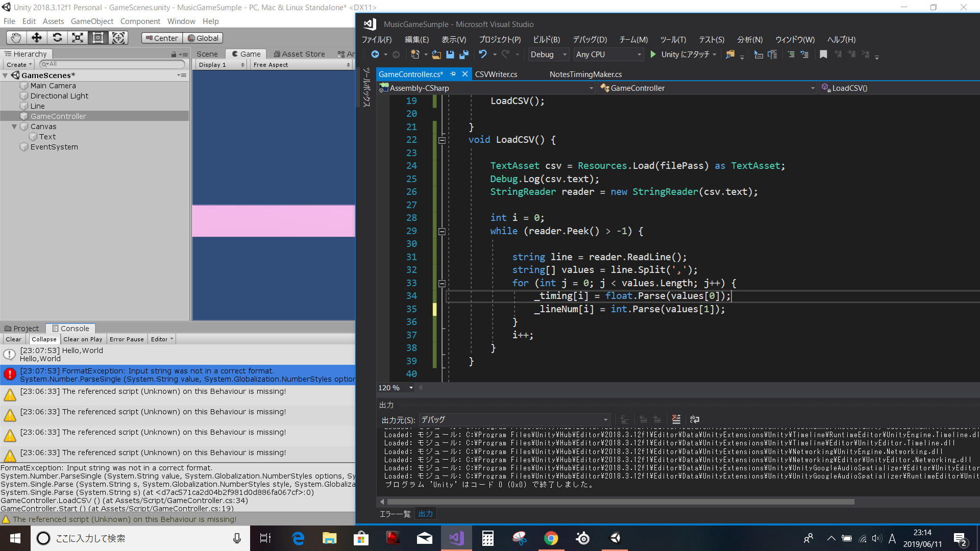This screenshot has height=551, width=980.
Task: Select the Rect Transform tool in Unity
Action: (98, 38)
